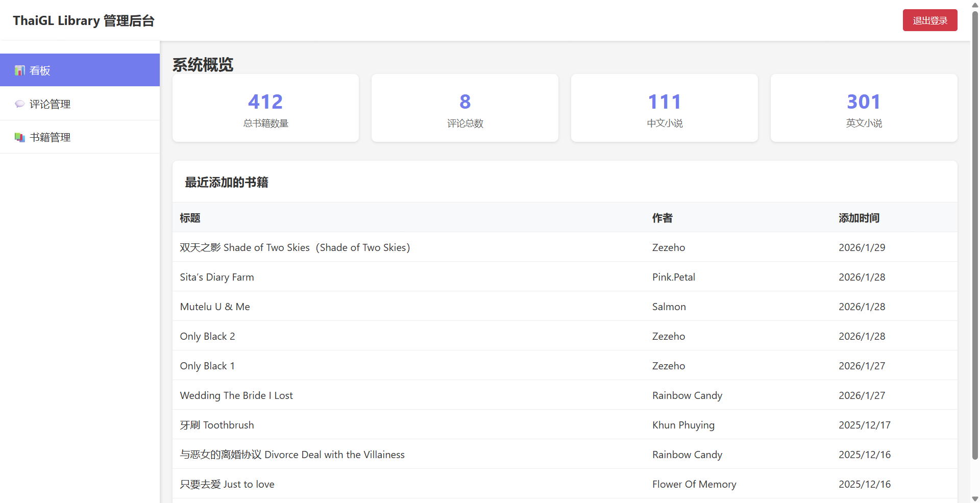Click the ThaiGL Library 管理后台 title
Image resolution: width=980 pixels, height=503 pixels.
click(x=84, y=20)
